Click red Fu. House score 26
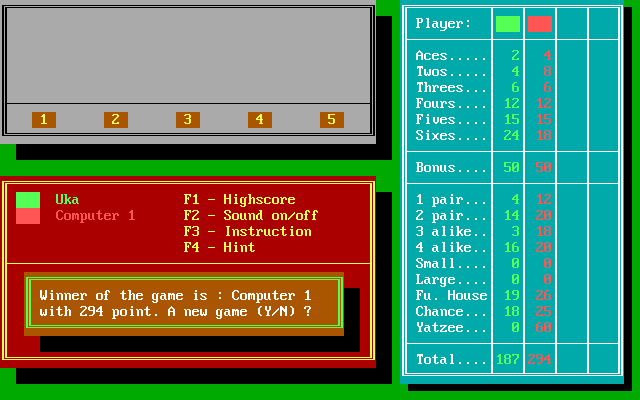The image size is (640, 400). [544, 296]
